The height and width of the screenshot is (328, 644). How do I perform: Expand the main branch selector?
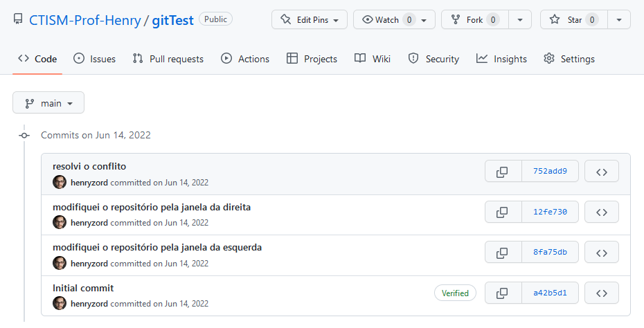point(48,103)
